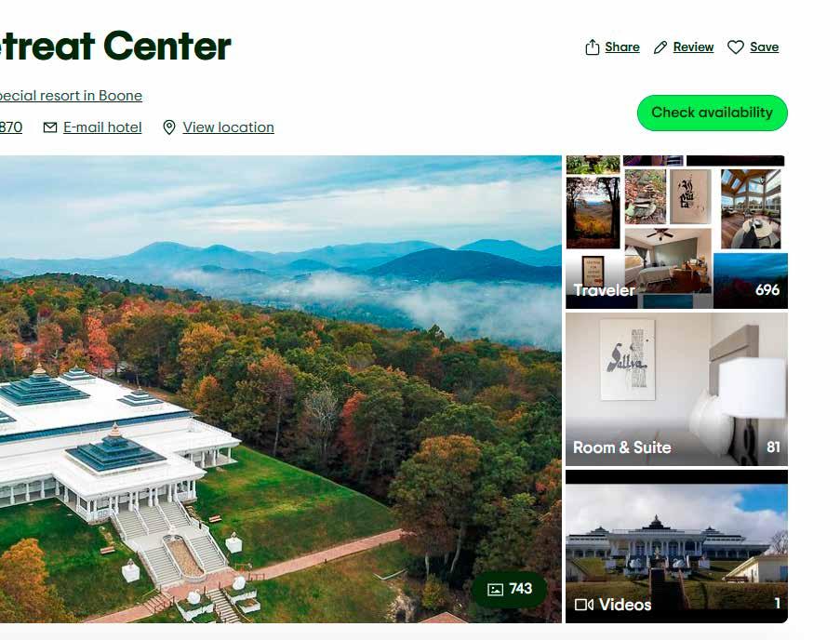Click the 743 photos count button
This screenshot has height=640, width=840.
[x=510, y=590]
